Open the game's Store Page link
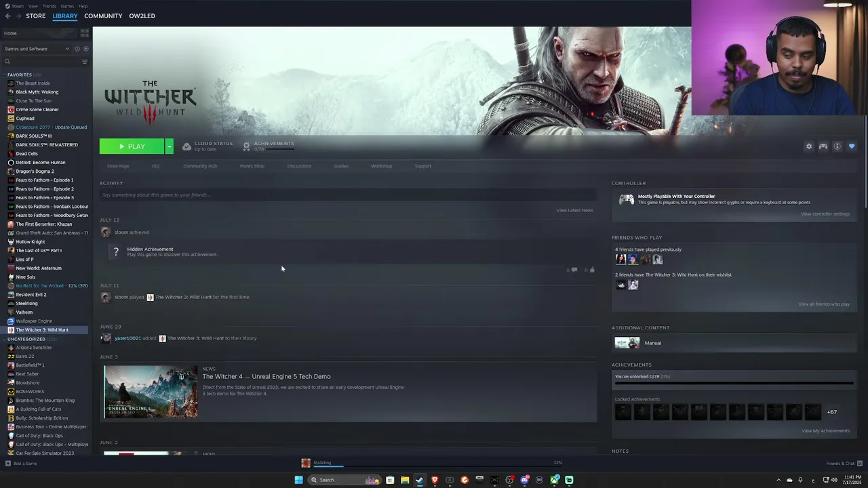 click(118, 166)
